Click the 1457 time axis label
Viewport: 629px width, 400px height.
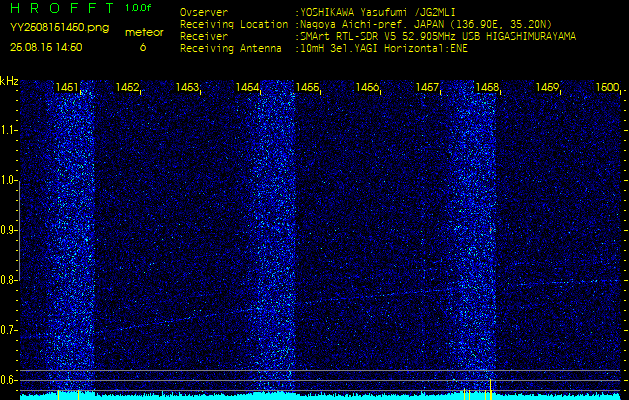[x=427, y=87]
